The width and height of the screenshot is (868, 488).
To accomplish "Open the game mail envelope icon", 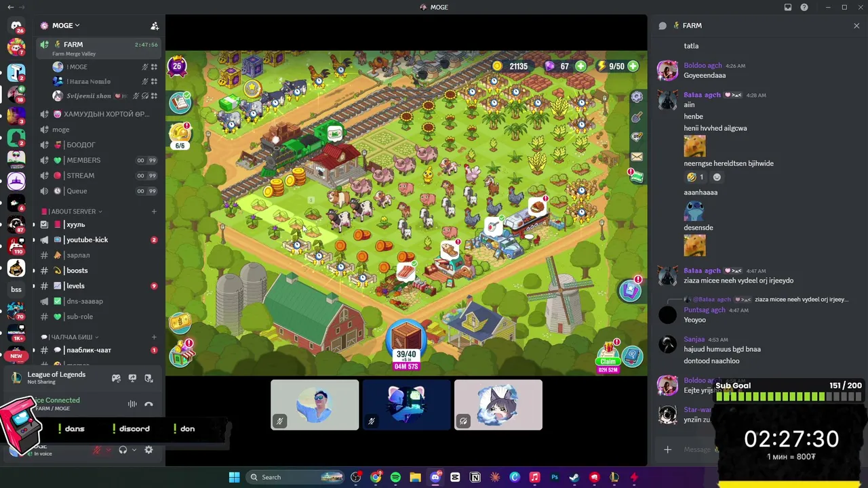I will tap(637, 157).
